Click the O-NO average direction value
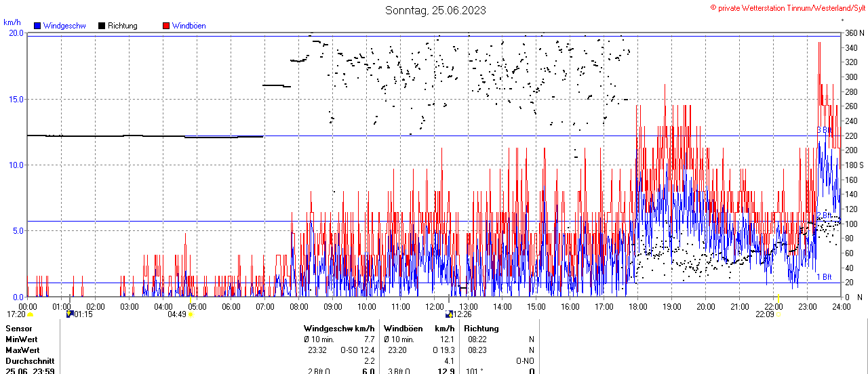Viewport: 868px width, 374px height. [x=525, y=361]
